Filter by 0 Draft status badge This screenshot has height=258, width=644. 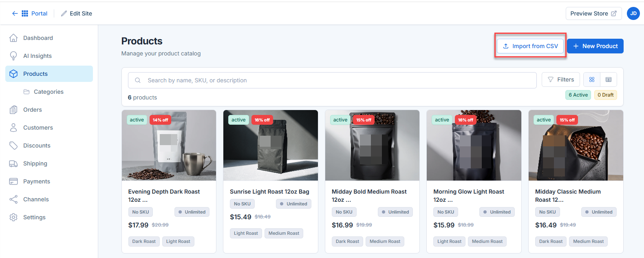coord(605,95)
